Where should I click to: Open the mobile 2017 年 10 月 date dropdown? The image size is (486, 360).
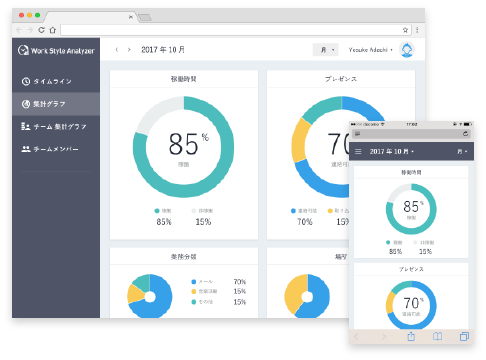click(392, 151)
